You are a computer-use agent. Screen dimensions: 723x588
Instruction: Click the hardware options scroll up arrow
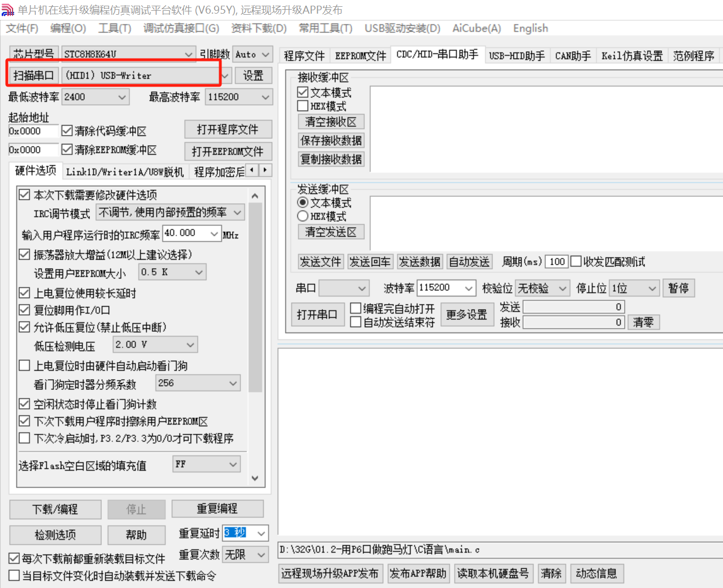[x=255, y=195]
